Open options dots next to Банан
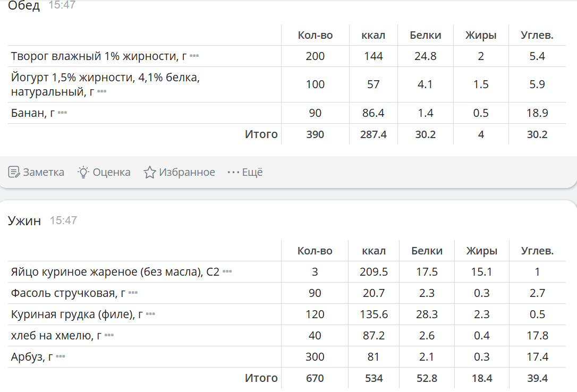The image size is (577, 392). tap(62, 113)
